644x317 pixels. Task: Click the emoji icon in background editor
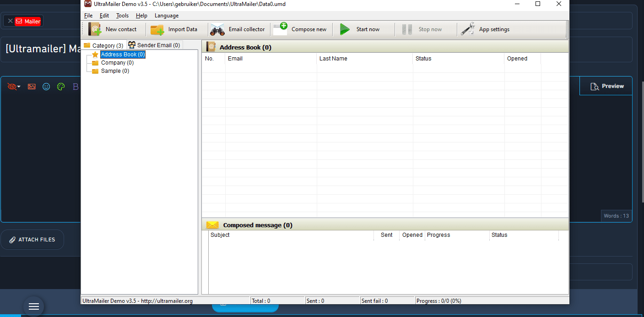click(46, 87)
